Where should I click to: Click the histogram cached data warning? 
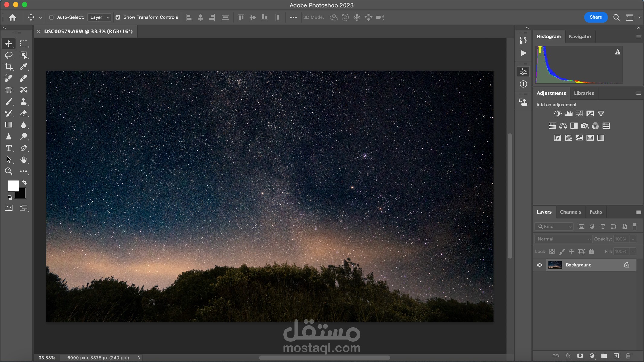618,52
